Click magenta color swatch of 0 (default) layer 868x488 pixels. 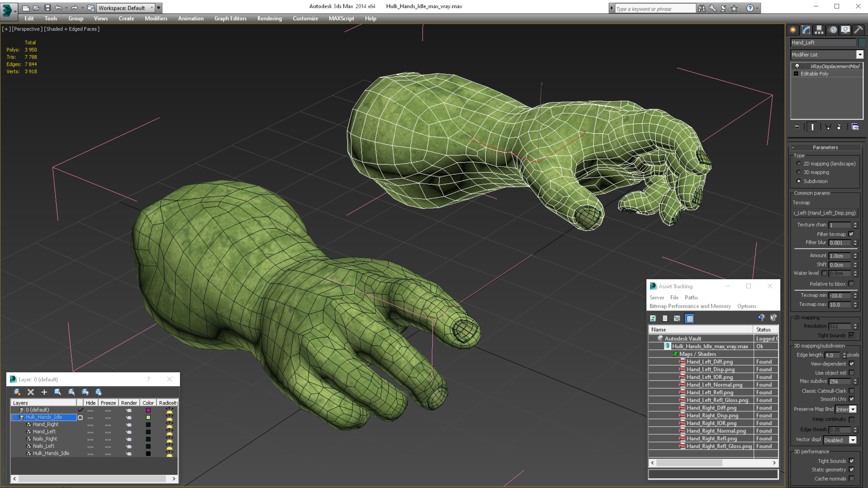[x=148, y=410]
